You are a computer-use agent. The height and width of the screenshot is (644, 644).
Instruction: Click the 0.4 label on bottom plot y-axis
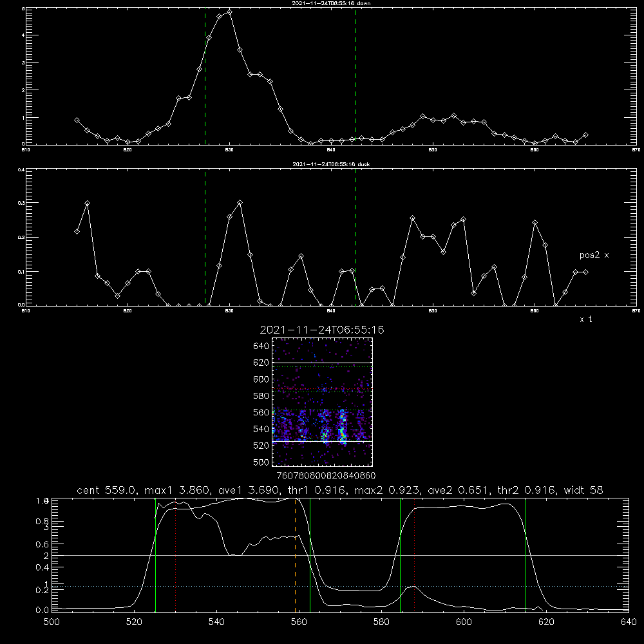coord(43,567)
